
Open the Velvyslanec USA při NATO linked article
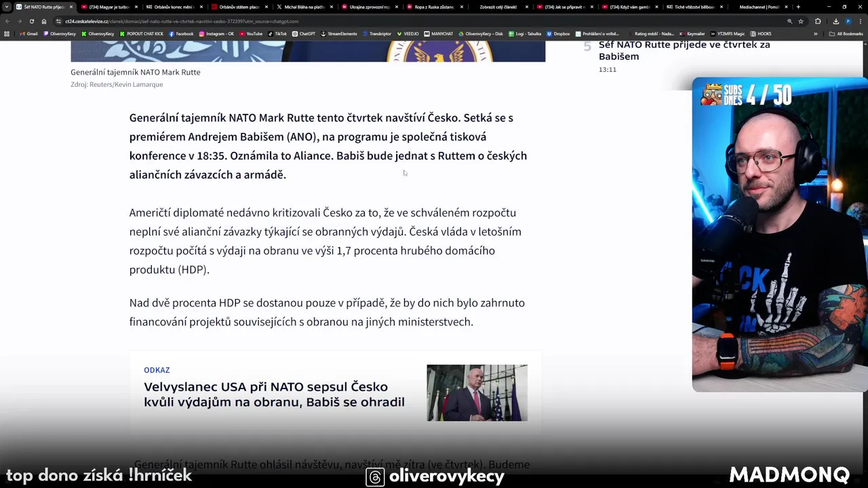point(274,394)
